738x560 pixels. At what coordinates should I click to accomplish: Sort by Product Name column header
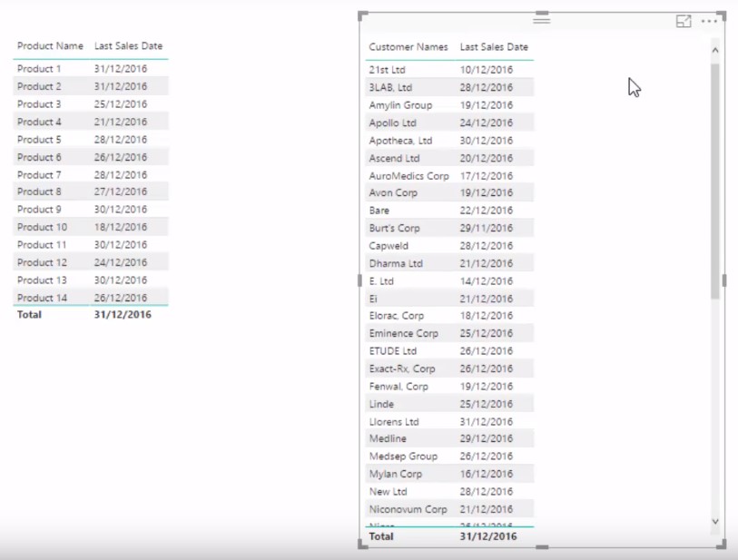tap(50, 46)
